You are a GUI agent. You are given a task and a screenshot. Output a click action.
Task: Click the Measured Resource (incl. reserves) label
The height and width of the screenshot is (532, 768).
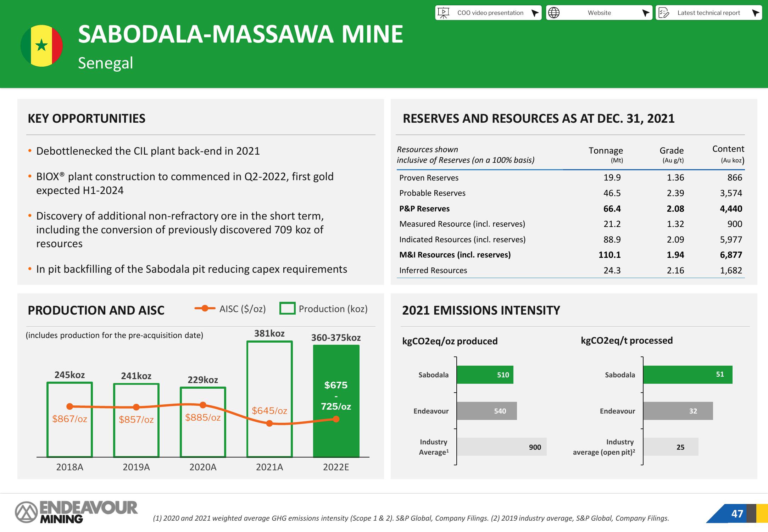(462, 224)
